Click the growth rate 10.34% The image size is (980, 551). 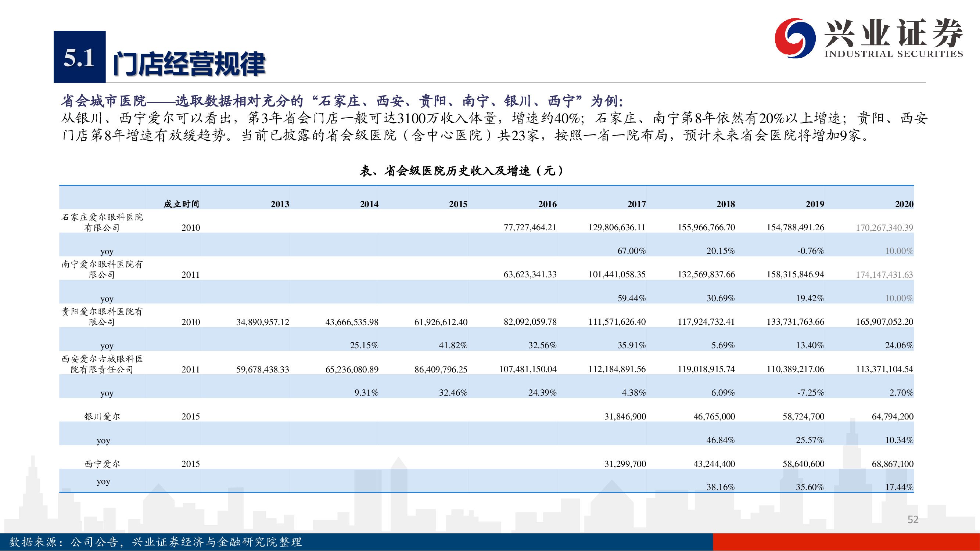(899, 440)
